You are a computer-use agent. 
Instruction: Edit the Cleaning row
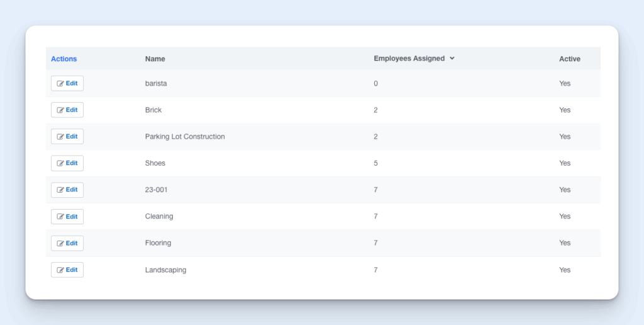pos(67,217)
